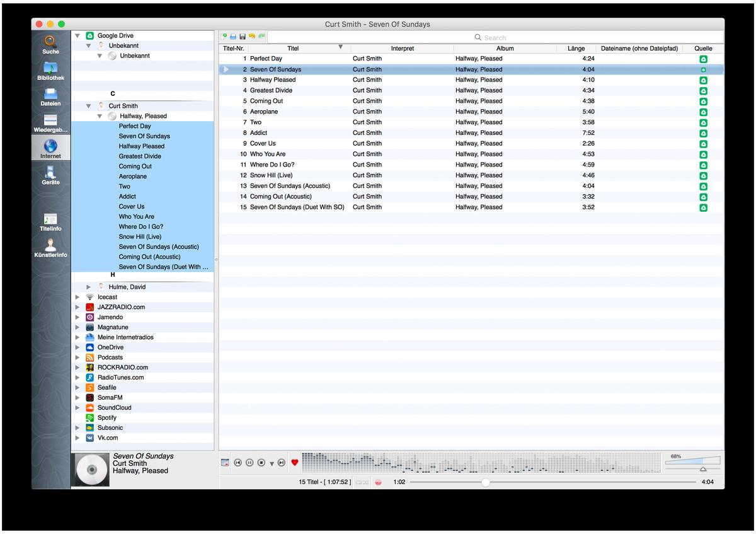Click the Seafile service icon

coord(89,388)
